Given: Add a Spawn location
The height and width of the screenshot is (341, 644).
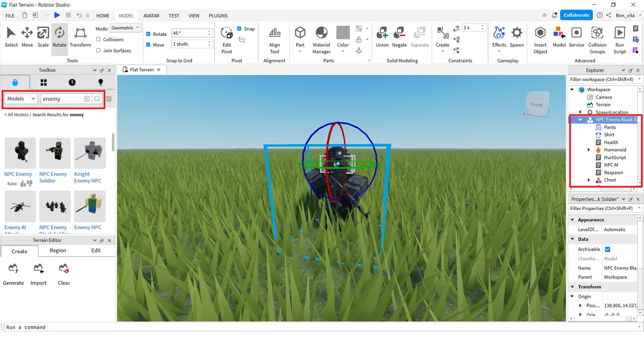Looking at the screenshot, I should click(517, 37).
